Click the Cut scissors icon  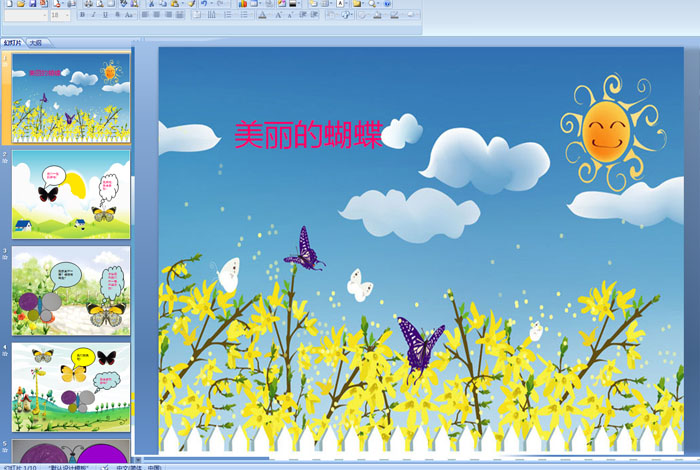(151, 4)
